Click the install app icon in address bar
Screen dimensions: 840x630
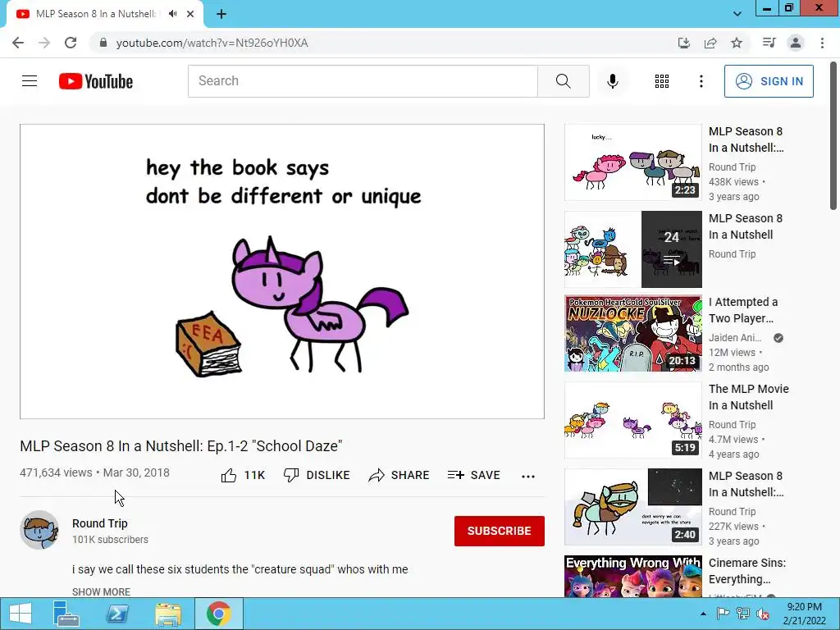click(683, 43)
